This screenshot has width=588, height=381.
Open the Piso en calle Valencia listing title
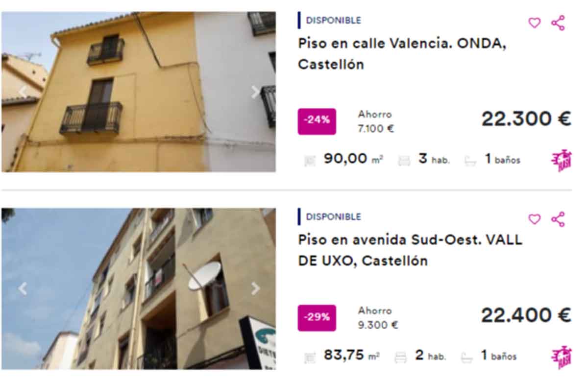(402, 54)
